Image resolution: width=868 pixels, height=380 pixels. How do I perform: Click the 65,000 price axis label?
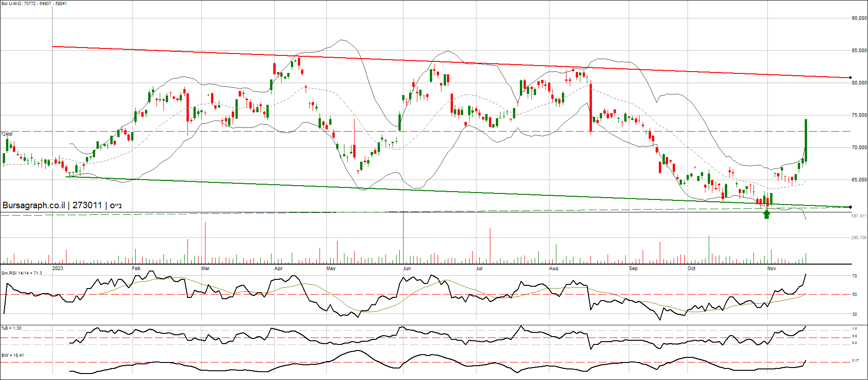point(859,180)
